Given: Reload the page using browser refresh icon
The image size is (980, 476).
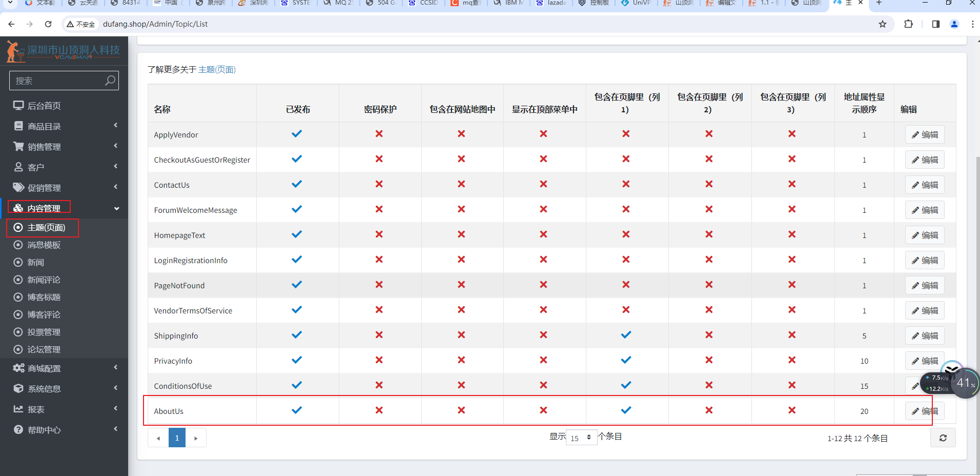Looking at the screenshot, I should point(48,24).
